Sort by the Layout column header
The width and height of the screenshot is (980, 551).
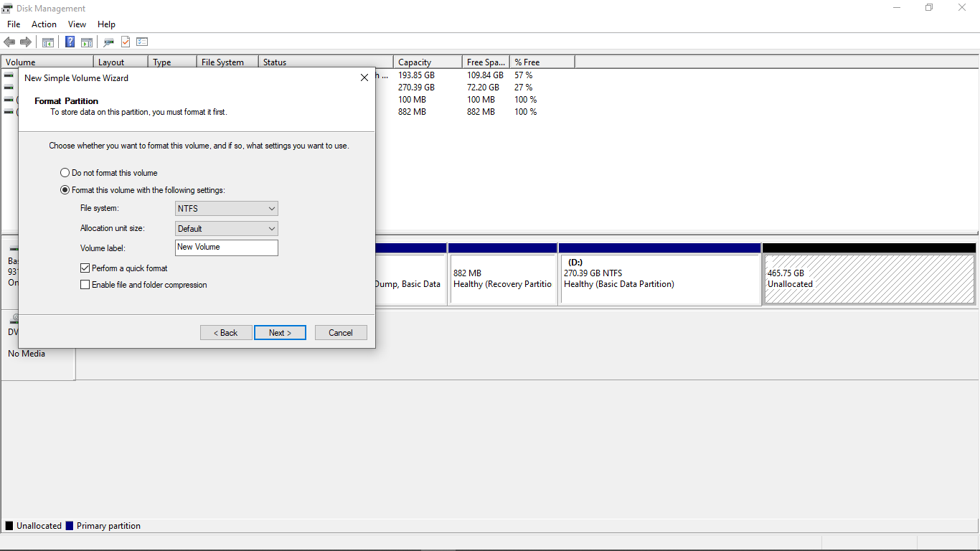click(121, 62)
